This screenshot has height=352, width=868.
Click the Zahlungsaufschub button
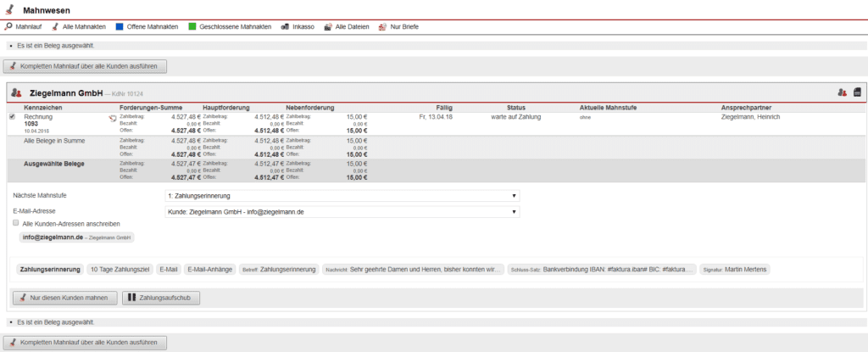click(159, 298)
